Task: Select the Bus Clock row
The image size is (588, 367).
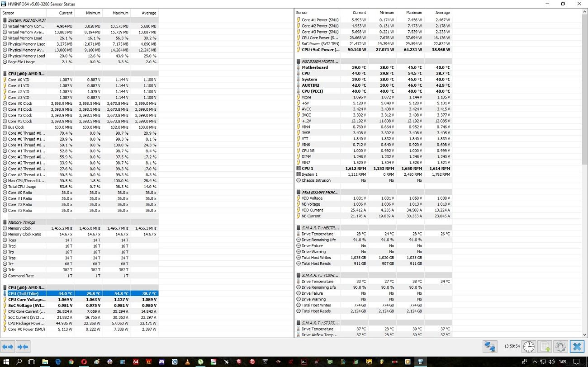Action: click(80, 127)
